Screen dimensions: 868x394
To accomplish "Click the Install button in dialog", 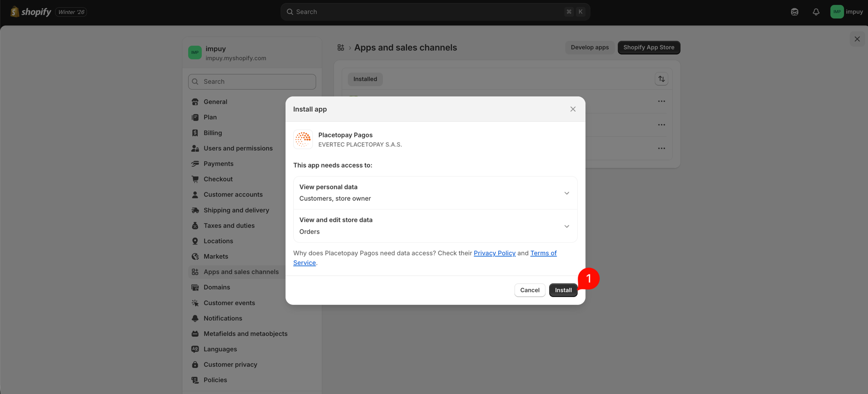I will point(563,290).
